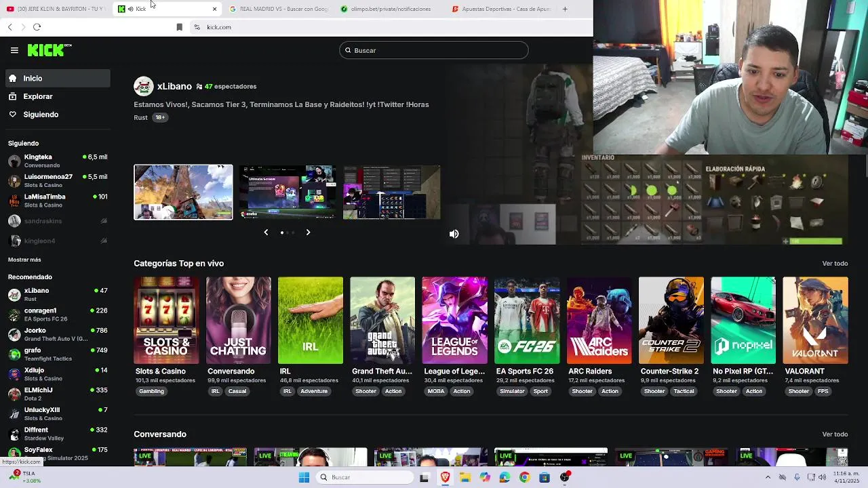The image size is (868, 488).
Task: Open Explorar in the sidebar
Action: (58, 96)
